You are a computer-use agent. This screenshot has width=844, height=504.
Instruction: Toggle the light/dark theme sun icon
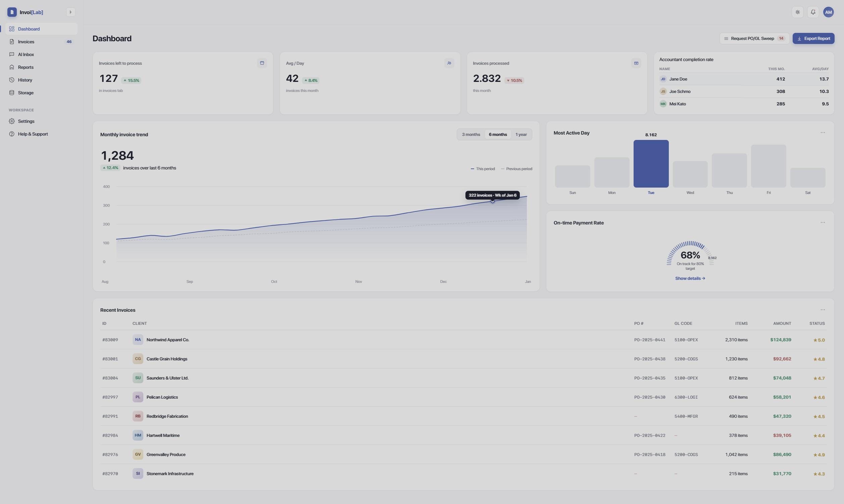pos(797,12)
